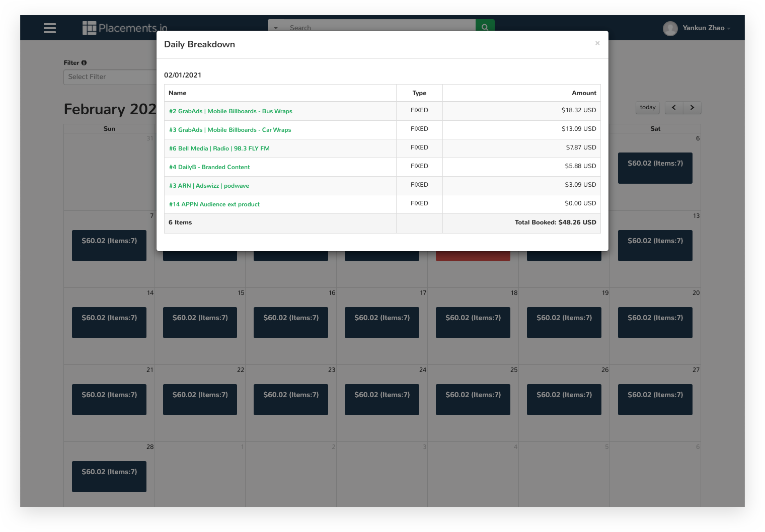Click the green search magnifier button
The height and width of the screenshot is (532, 765).
pos(485,26)
